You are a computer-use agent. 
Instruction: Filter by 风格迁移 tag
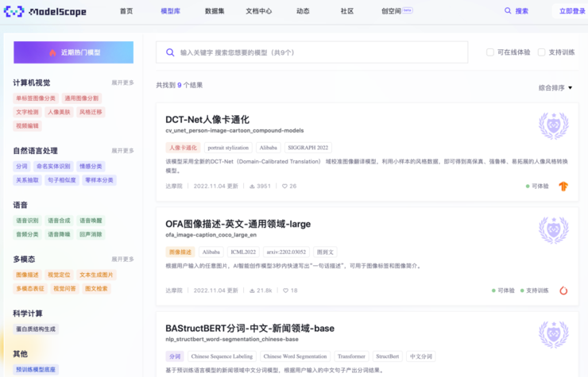[91, 112]
